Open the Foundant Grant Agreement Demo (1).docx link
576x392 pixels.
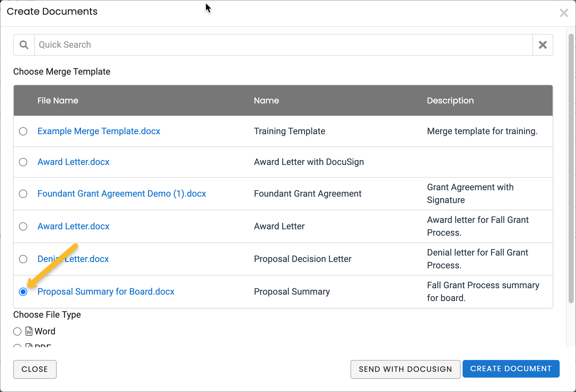click(x=122, y=194)
